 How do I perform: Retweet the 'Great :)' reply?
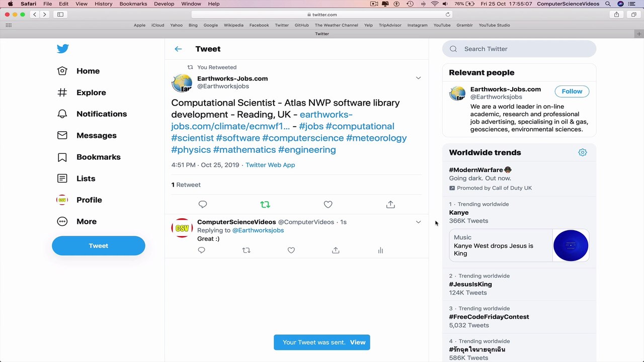coord(246,250)
